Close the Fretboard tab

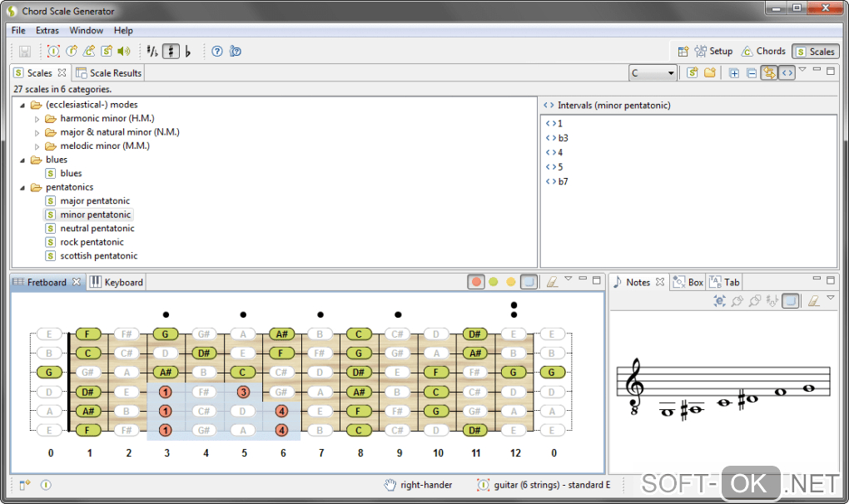pos(77,282)
